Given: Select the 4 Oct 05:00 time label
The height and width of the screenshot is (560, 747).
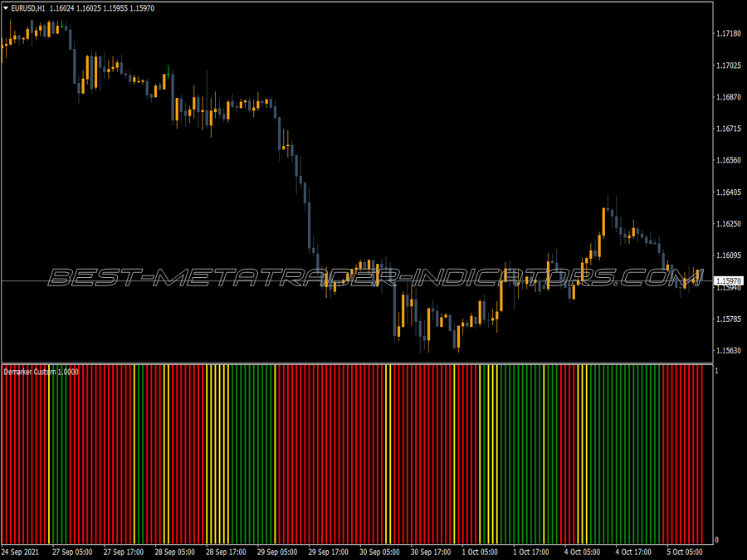Looking at the screenshot, I should [x=582, y=552].
